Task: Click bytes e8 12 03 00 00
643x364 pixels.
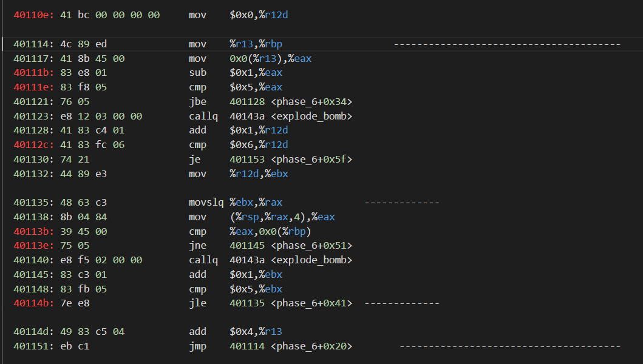Action: pyautogui.click(x=101, y=116)
